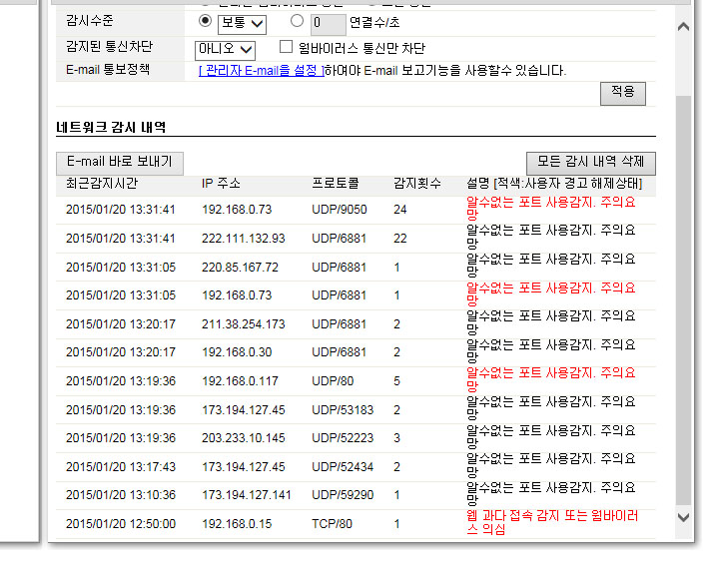Select IP address 211.38.254.173

244,324
